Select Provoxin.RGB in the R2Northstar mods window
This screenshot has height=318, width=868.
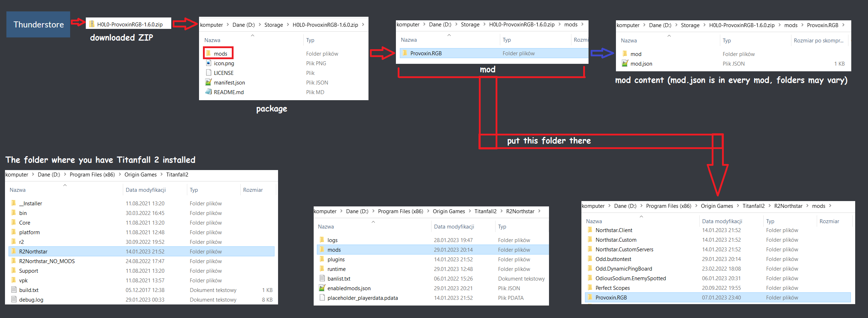(x=718, y=297)
